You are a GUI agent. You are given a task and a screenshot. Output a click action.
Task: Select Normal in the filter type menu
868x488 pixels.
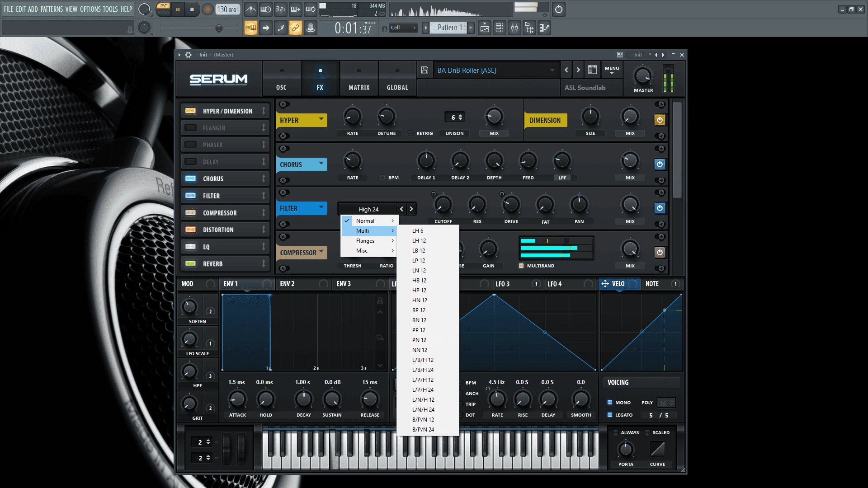coord(370,221)
